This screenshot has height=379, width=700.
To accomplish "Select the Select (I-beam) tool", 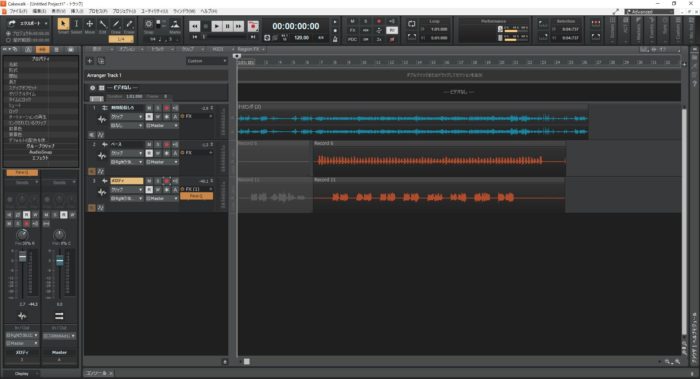I will (x=76, y=24).
